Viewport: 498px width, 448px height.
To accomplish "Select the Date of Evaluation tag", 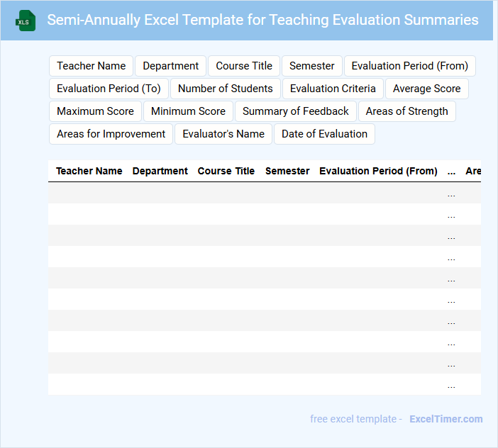I will 324,134.
